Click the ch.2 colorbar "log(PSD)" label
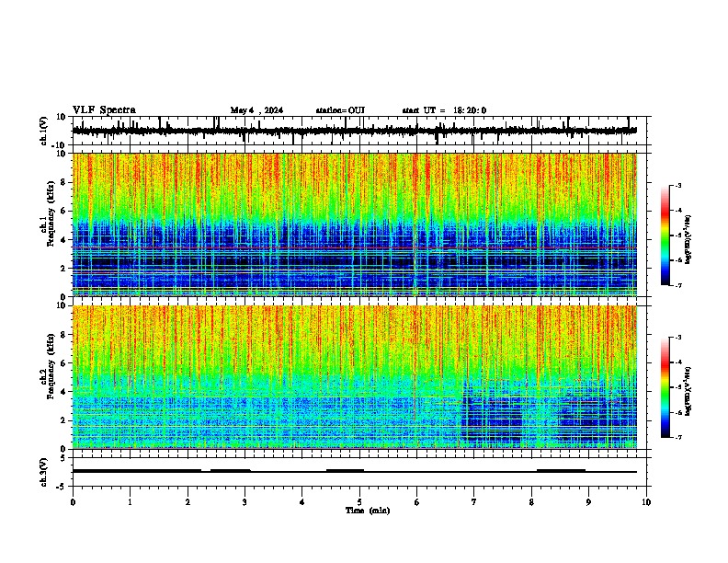The width and height of the screenshot is (728, 563). coord(688,392)
